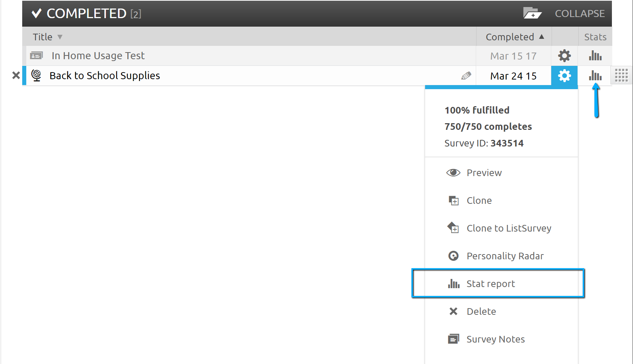Click the globe icon for Back to School Supplies

36,75
